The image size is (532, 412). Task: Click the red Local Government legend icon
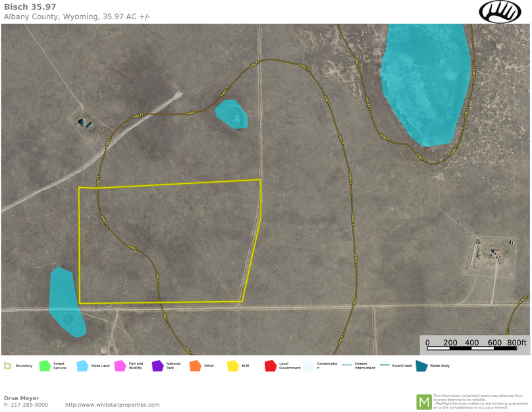tap(270, 366)
